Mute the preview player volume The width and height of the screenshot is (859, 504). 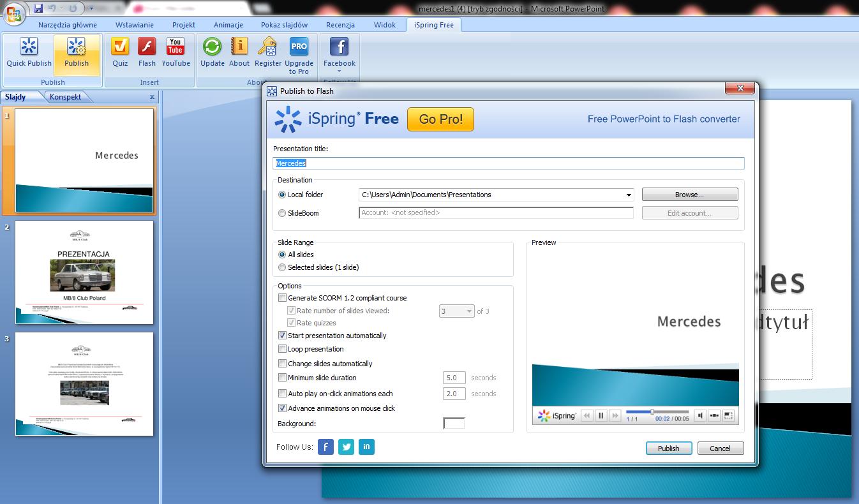pyautogui.click(x=701, y=416)
